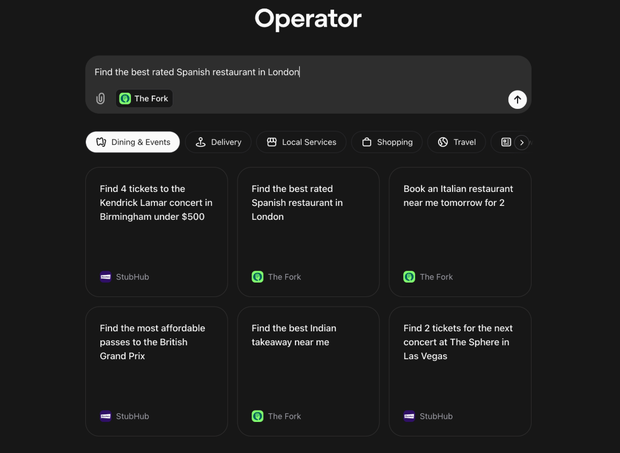Select the Dining & Events tab
Image resolution: width=620 pixels, height=453 pixels.
(132, 142)
